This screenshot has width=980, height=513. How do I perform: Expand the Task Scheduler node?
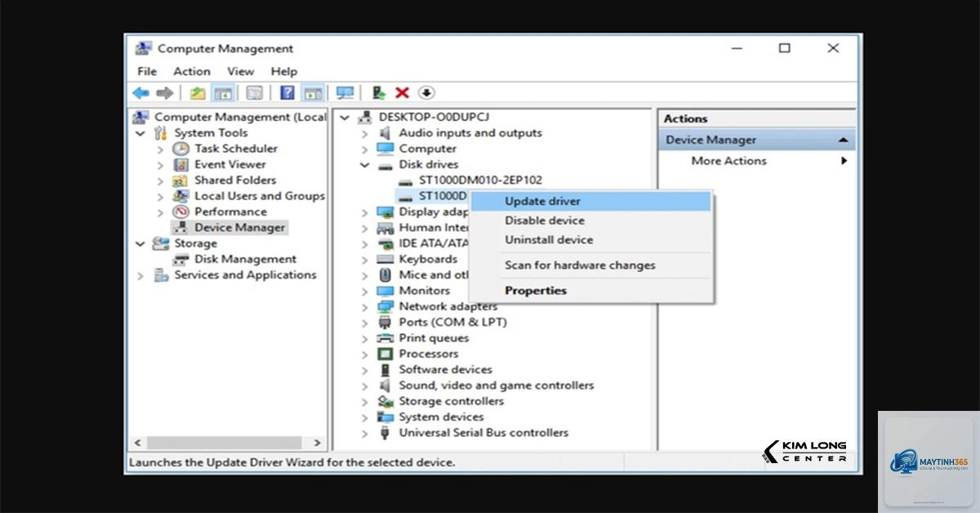tap(161, 149)
